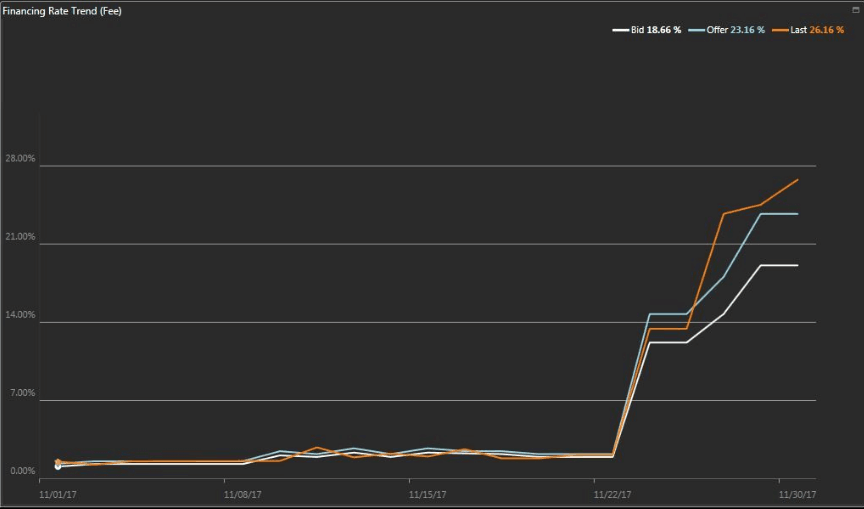Click the Bid value 18.66 %
This screenshot has height=509, width=864.
(664, 30)
